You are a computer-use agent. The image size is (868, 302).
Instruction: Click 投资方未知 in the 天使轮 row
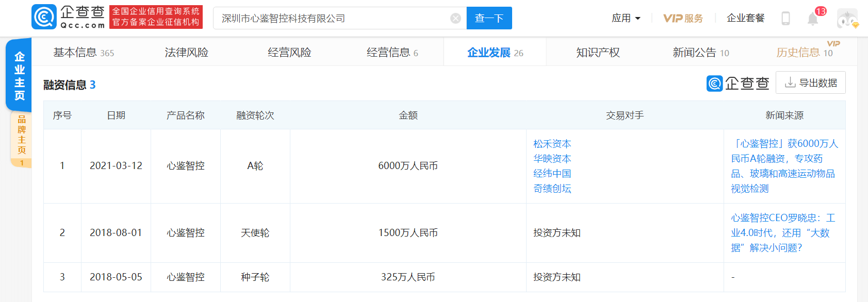pyautogui.click(x=557, y=233)
